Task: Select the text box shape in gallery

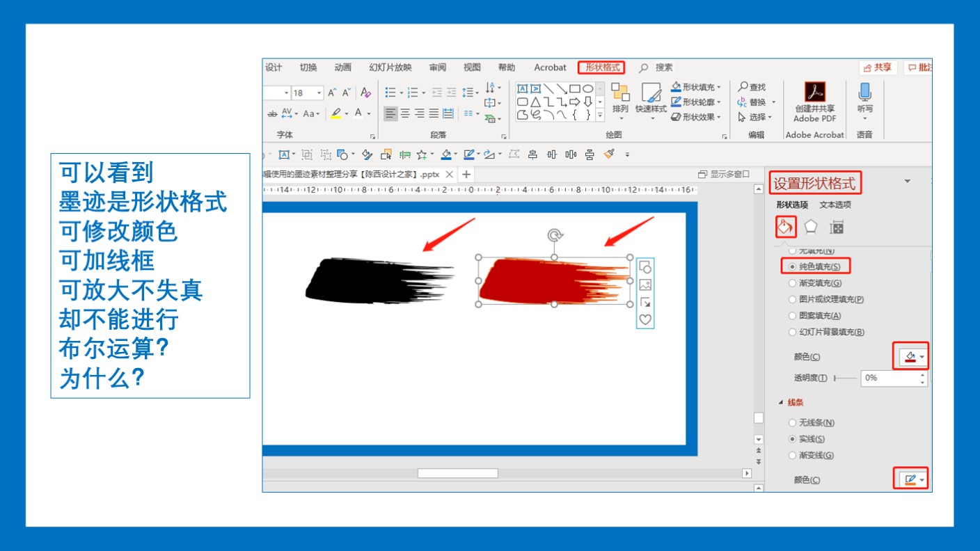Action: (522, 88)
